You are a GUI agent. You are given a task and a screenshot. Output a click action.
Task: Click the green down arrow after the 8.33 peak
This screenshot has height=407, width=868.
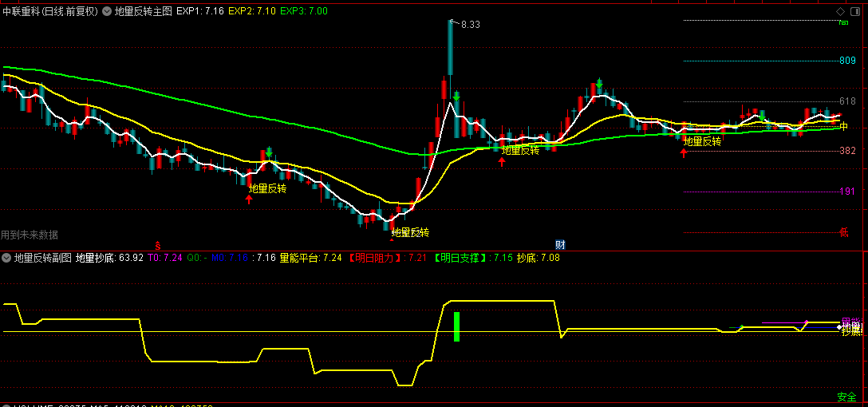point(456,97)
